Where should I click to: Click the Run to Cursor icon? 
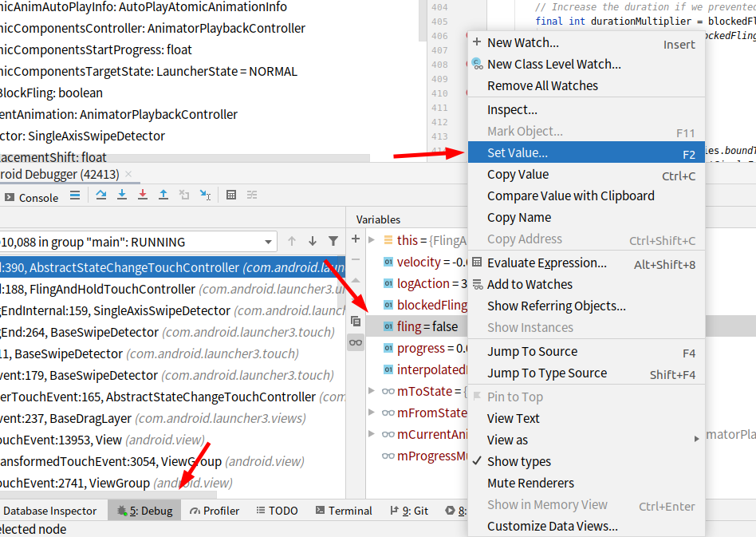pyautogui.click(x=206, y=195)
